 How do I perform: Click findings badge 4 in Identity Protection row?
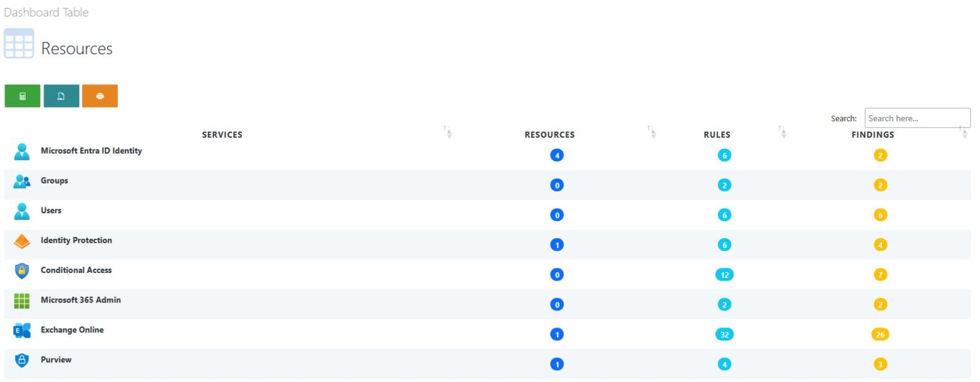(880, 245)
